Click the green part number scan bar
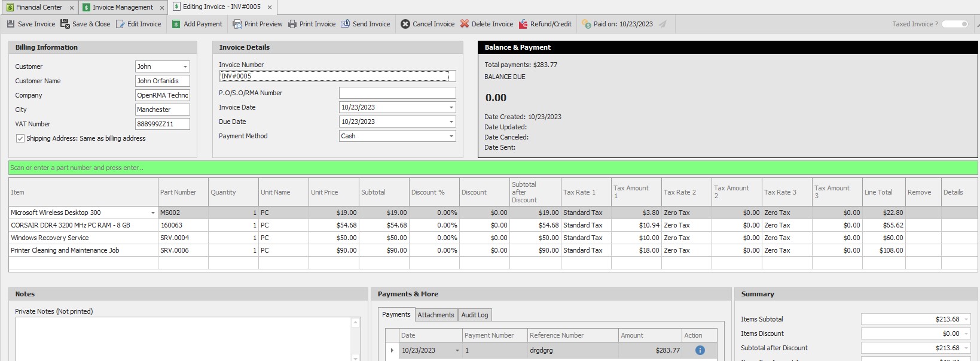980x361 pixels. [x=493, y=168]
